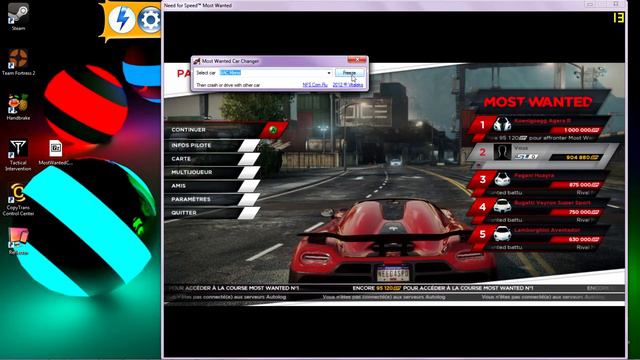Select Infos Pilote in the pause menu
640x360 pixels.
click(212, 145)
